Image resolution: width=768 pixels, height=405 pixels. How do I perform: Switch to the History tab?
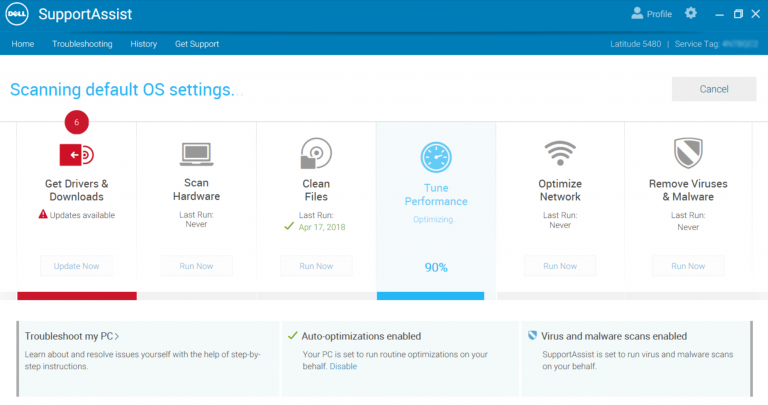pyautogui.click(x=144, y=44)
